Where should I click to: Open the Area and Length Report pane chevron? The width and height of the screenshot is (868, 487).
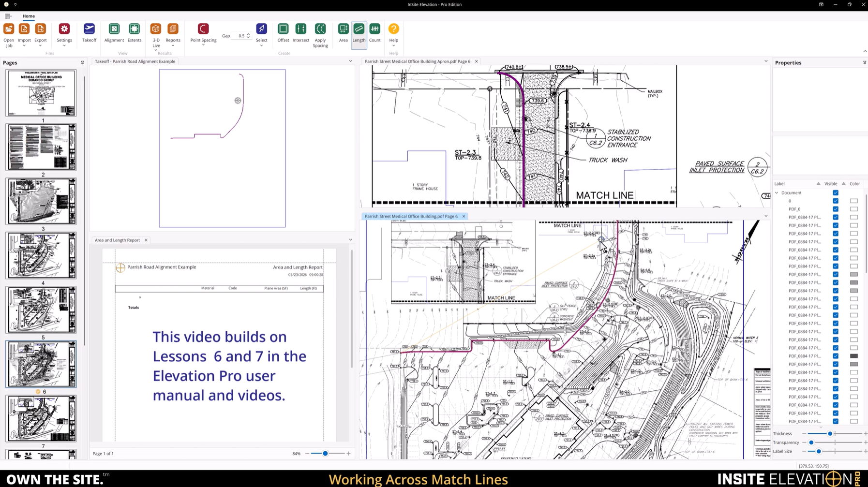click(351, 240)
